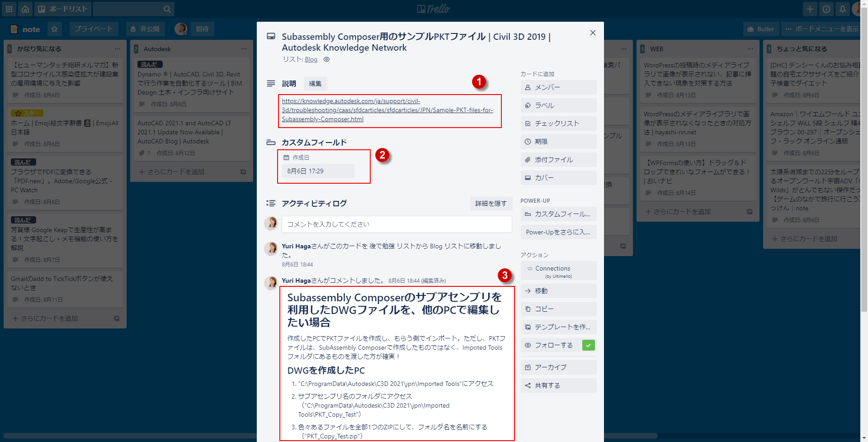Click the plus create icon in header
The image size is (868, 442).
tap(810, 9)
